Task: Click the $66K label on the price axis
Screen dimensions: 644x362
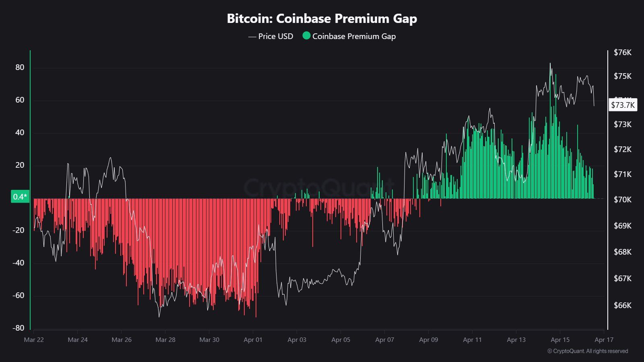Action: pyautogui.click(x=622, y=305)
